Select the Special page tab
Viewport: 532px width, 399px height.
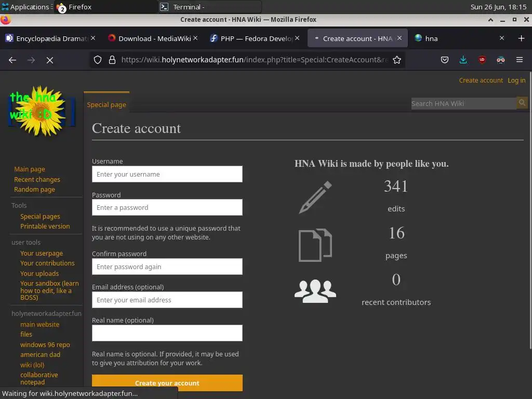[107, 104]
